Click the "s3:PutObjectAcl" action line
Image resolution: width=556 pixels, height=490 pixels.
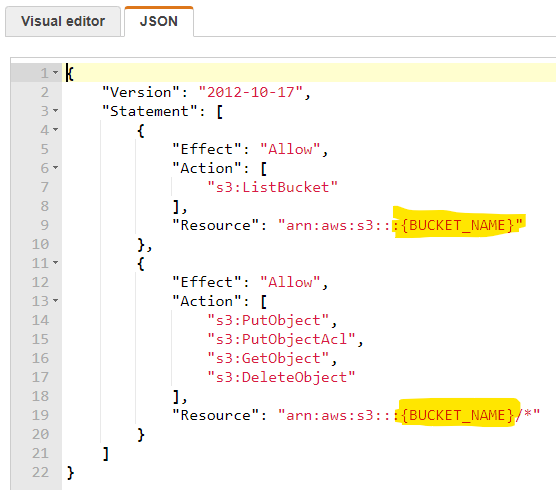pos(282,339)
